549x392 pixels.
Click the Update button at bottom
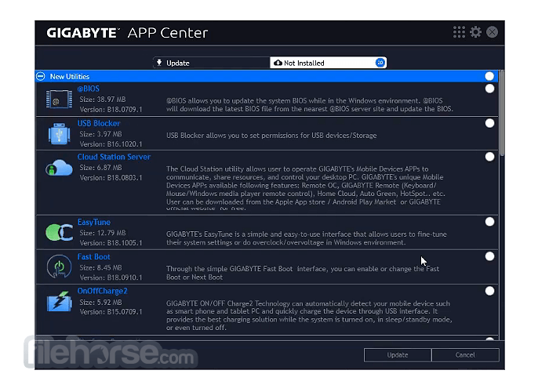(x=398, y=355)
